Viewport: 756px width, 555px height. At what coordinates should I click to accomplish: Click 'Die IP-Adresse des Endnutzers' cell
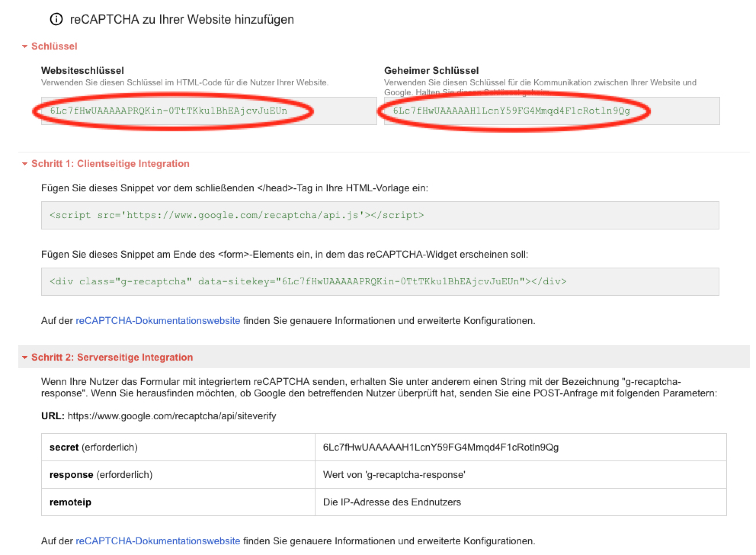(521, 502)
